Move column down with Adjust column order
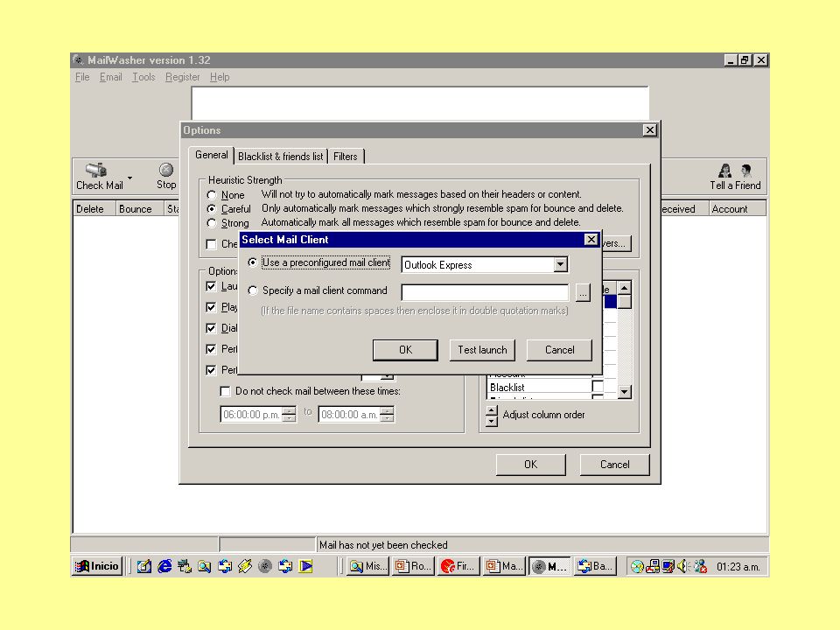 click(x=492, y=421)
